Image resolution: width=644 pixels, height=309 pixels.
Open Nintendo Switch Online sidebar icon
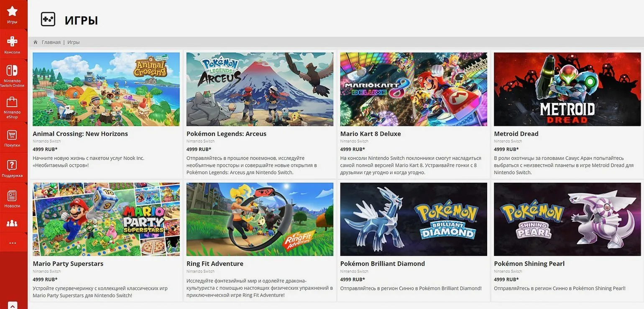coord(12,71)
